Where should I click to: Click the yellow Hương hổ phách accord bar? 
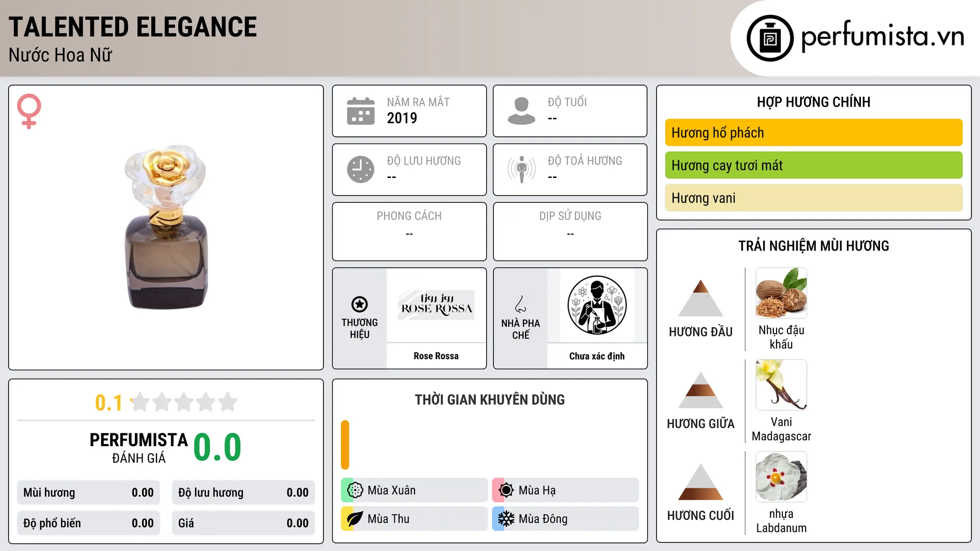814,132
